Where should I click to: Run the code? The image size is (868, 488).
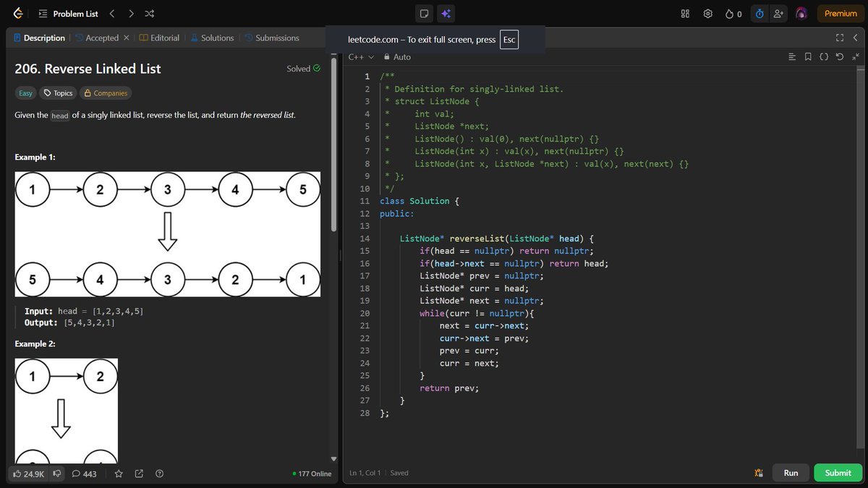(x=791, y=473)
